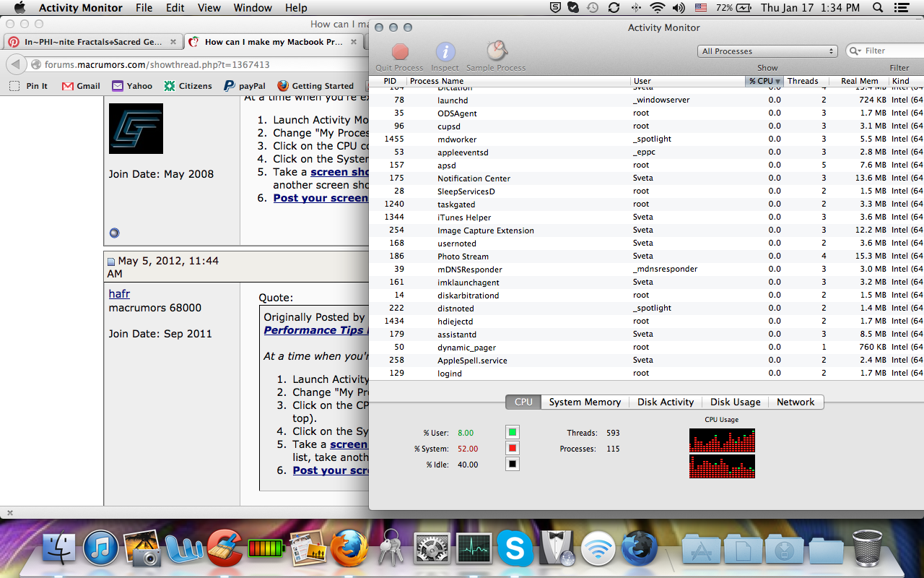The image size is (924, 578).
Task: Click the Bluetooth menu bar icon
Action: pos(635,8)
